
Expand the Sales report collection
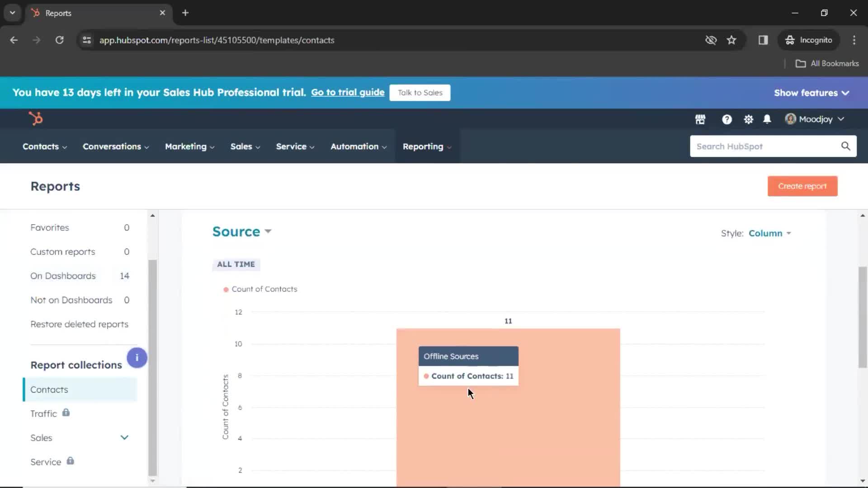[124, 437]
